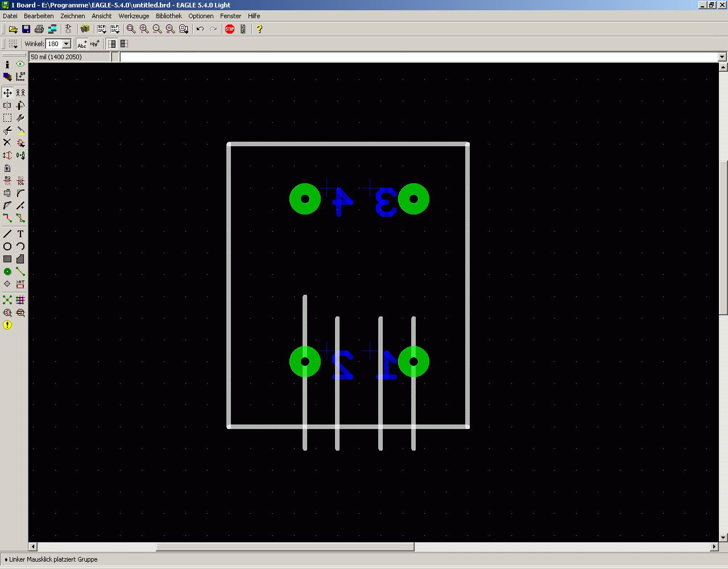The image size is (728, 569).
Task: Open help with the question mark
Action: click(x=259, y=29)
